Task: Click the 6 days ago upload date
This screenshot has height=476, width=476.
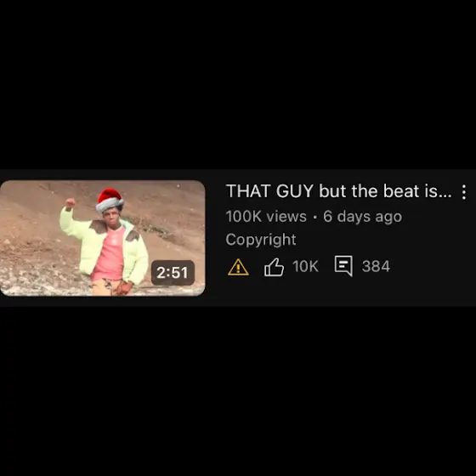Action: click(x=362, y=217)
